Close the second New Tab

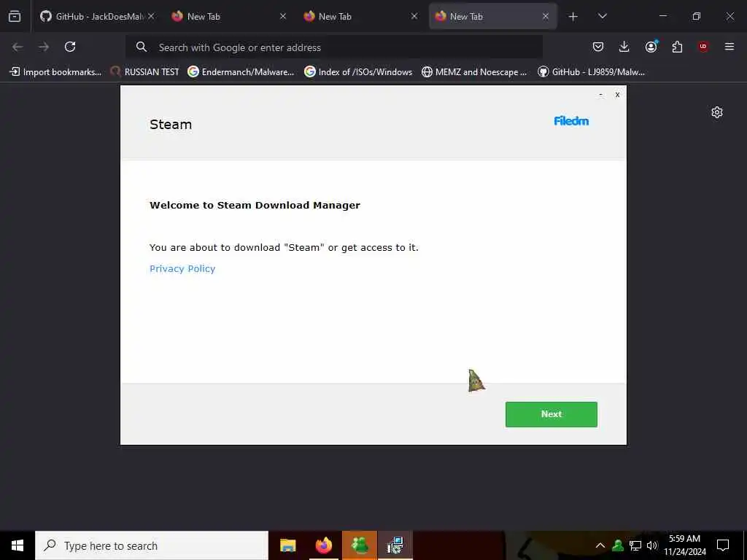414,16
